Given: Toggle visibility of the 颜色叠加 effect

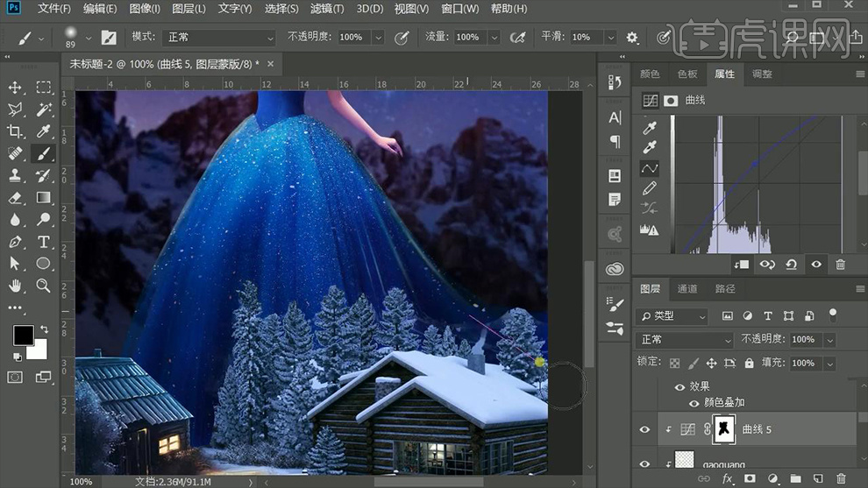Looking at the screenshot, I should pos(694,403).
